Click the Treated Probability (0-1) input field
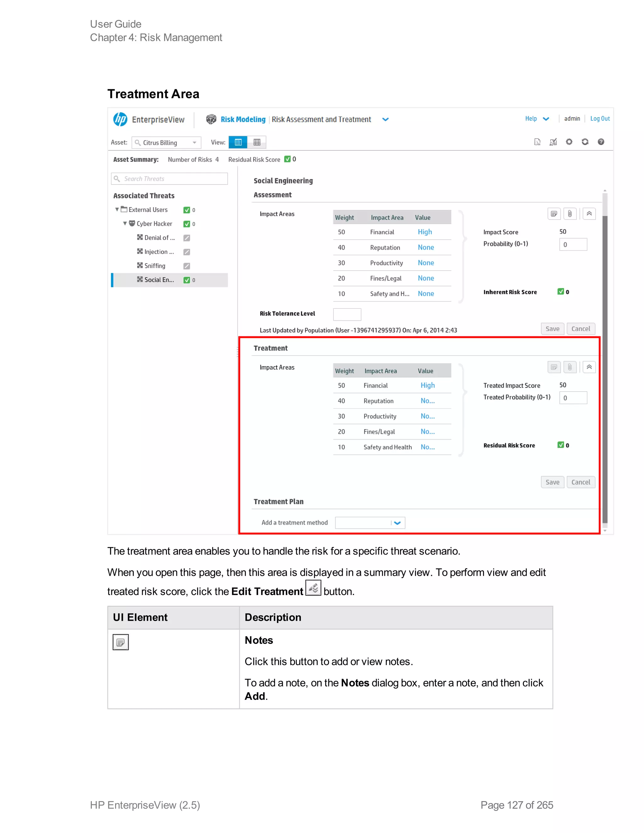The image size is (644, 833). click(573, 398)
